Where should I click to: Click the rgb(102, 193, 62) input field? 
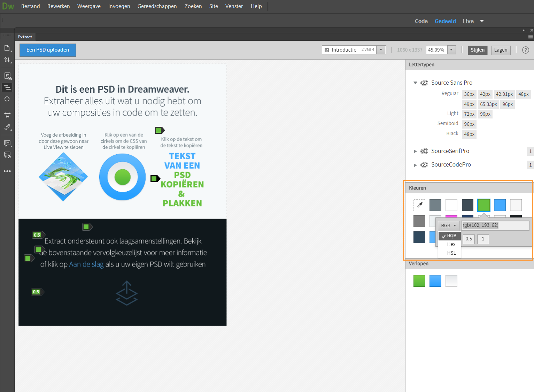pos(495,225)
